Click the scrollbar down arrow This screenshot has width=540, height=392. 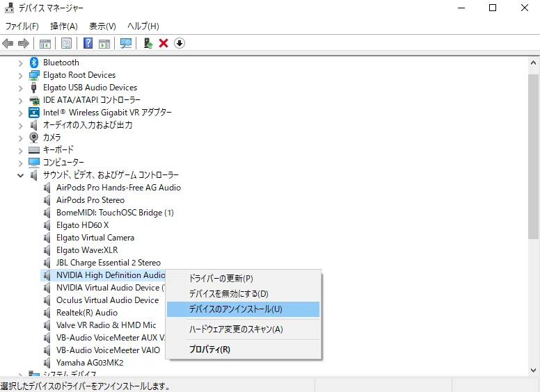(534, 370)
